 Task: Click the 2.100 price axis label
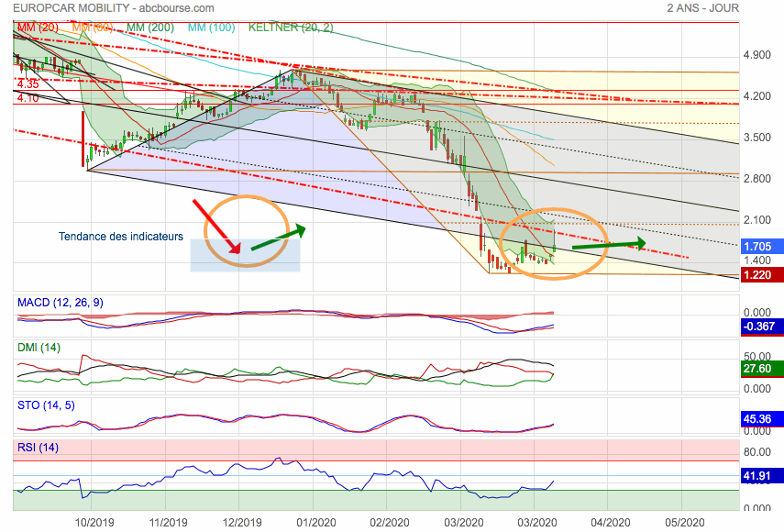[x=757, y=220]
